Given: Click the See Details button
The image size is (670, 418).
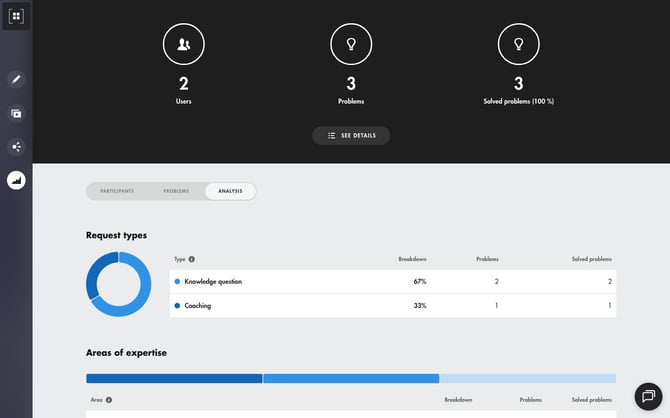Looking at the screenshot, I should click(351, 135).
